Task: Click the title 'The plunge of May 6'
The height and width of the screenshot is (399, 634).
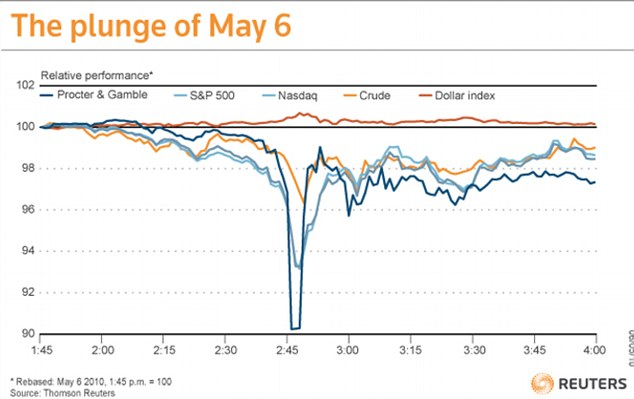Action: click(151, 25)
